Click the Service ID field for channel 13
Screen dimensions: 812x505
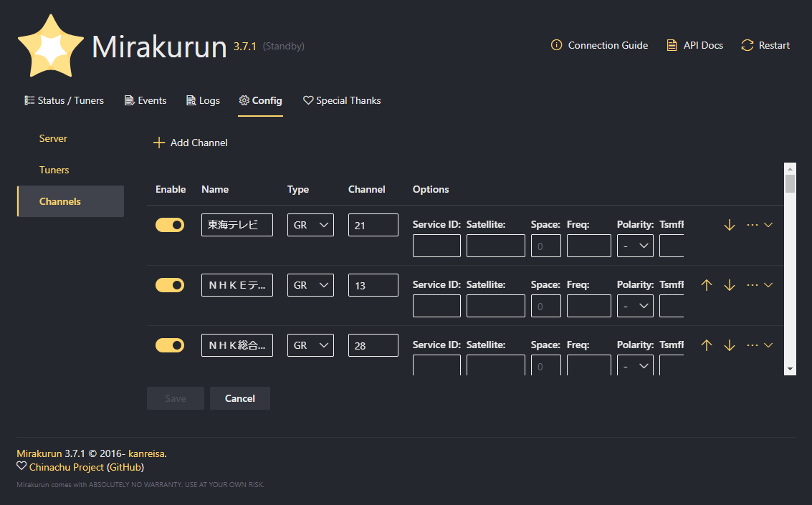pyautogui.click(x=436, y=306)
